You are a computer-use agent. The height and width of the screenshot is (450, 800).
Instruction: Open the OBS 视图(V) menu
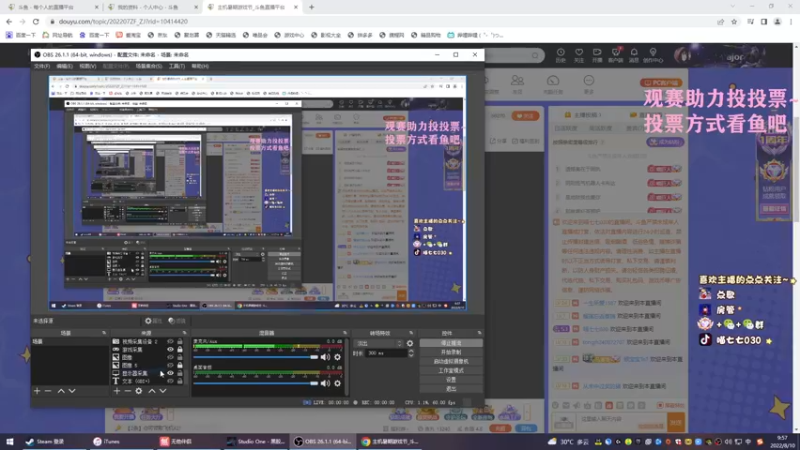click(x=88, y=66)
